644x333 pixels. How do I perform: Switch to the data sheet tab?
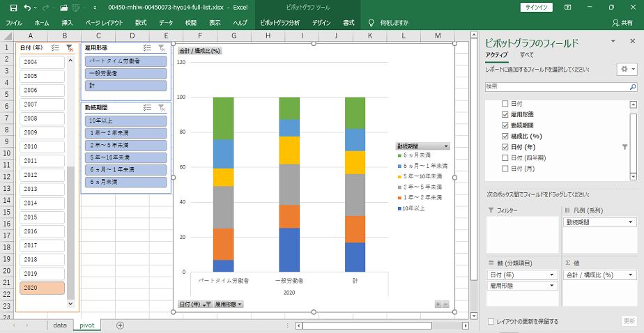pyautogui.click(x=60, y=325)
